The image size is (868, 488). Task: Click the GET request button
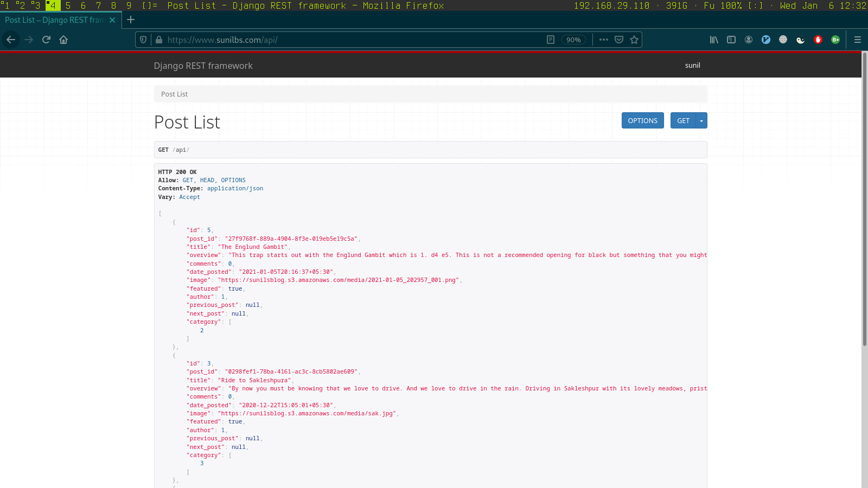(683, 120)
